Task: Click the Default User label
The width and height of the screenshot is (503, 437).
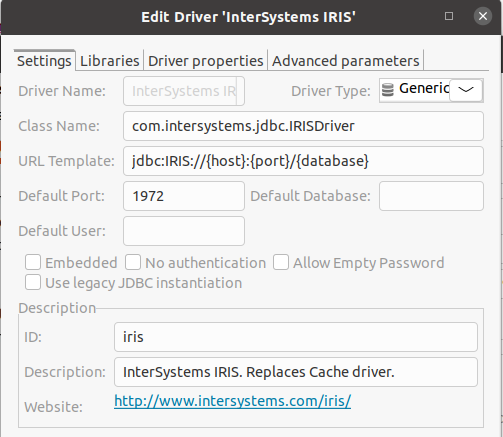Action: [x=62, y=231]
